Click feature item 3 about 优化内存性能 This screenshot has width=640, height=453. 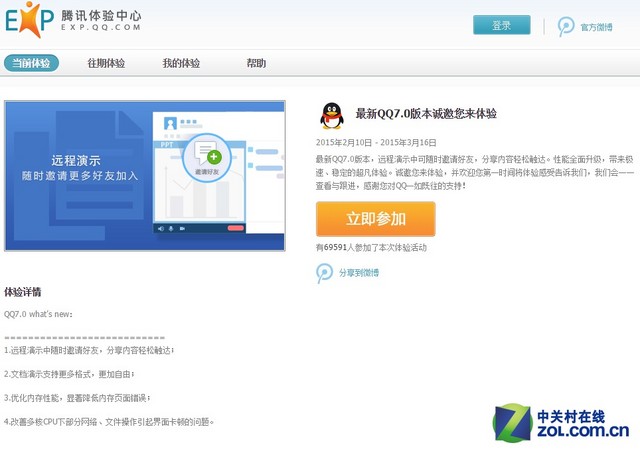click(77, 397)
